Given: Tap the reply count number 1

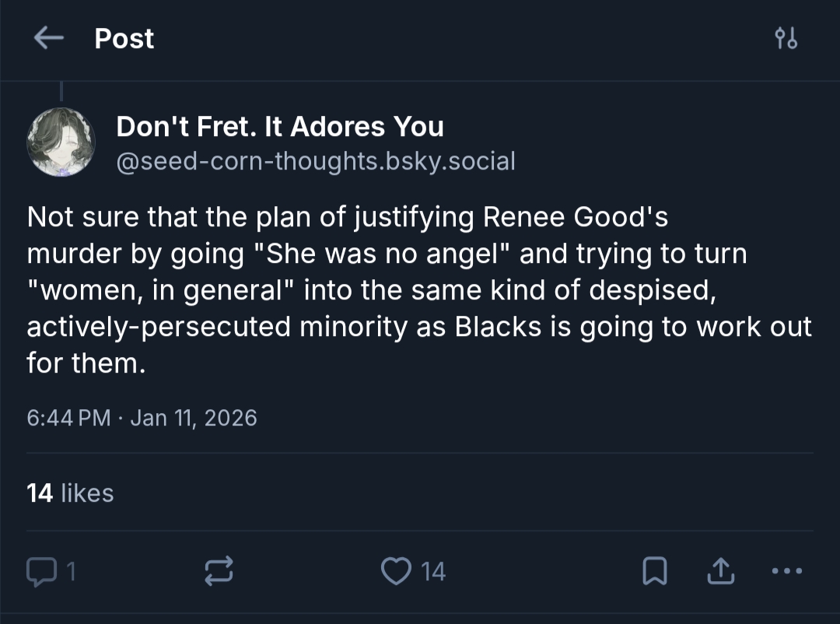Looking at the screenshot, I should [70, 573].
